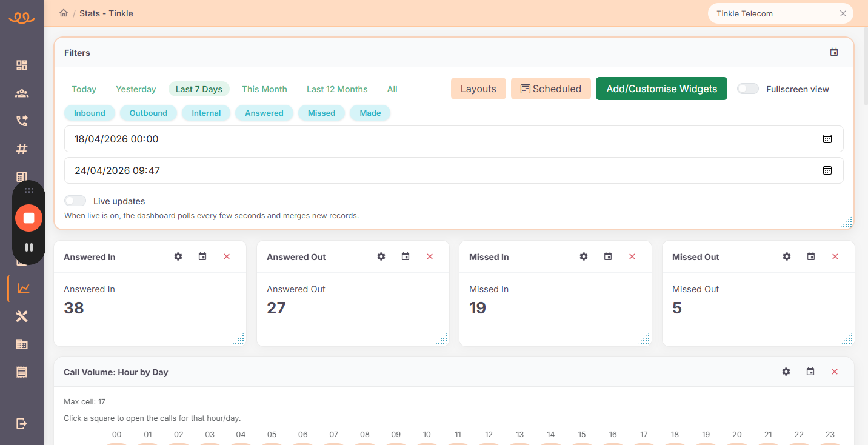Open the dashboard icon in sidebar
This screenshot has height=445, width=868.
pos(22,65)
